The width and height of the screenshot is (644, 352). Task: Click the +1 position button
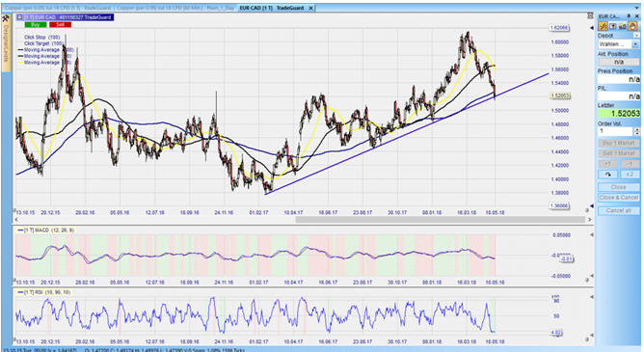[x=608, y=164]
